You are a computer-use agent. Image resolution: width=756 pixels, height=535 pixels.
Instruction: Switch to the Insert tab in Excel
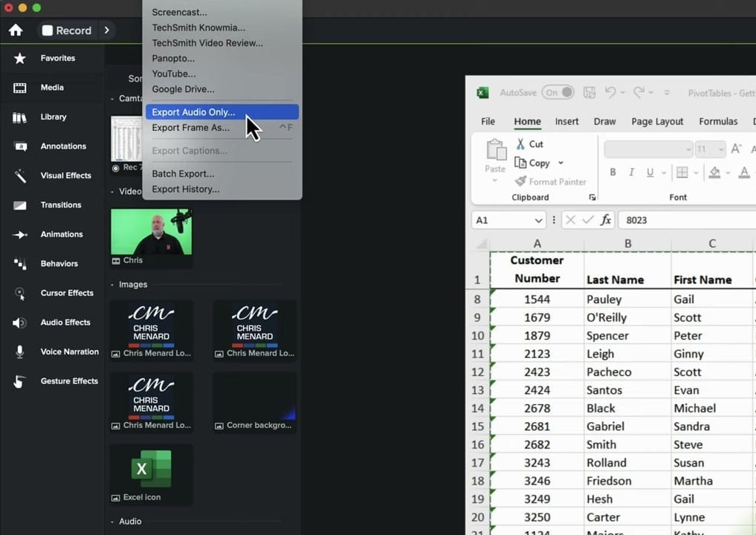click(x=566, y=121)
